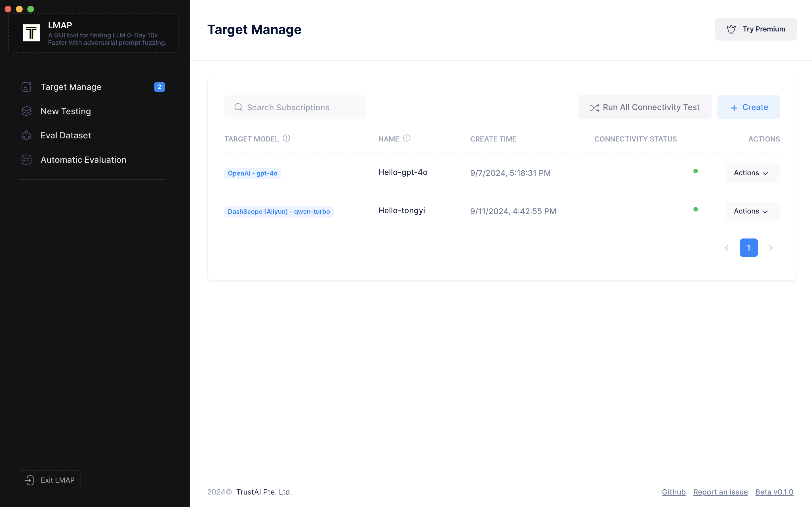Click the info icon beside Target Model
This screenshot has height=507, width=812.
pos(286,138)
